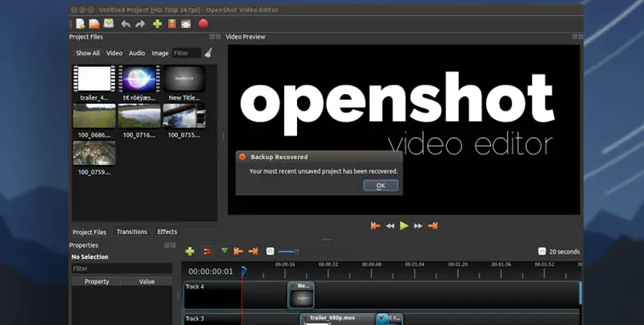Filter project files by Video

114,53
